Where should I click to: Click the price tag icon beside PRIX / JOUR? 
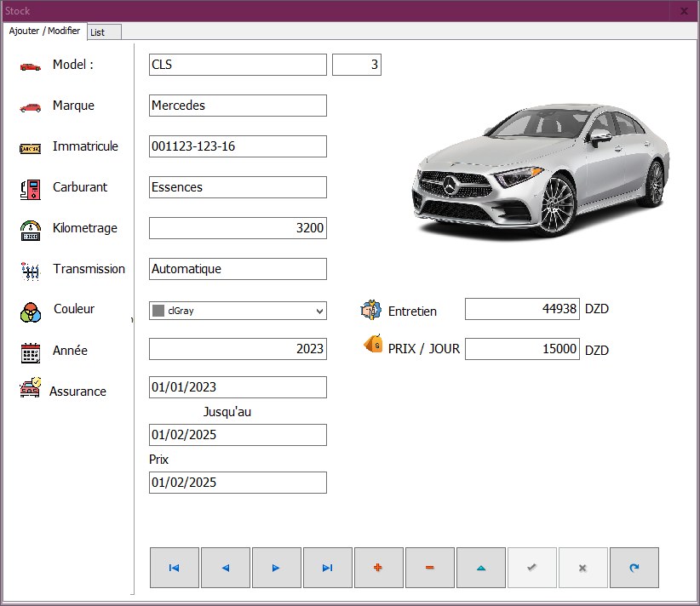[x=373, y=344]
